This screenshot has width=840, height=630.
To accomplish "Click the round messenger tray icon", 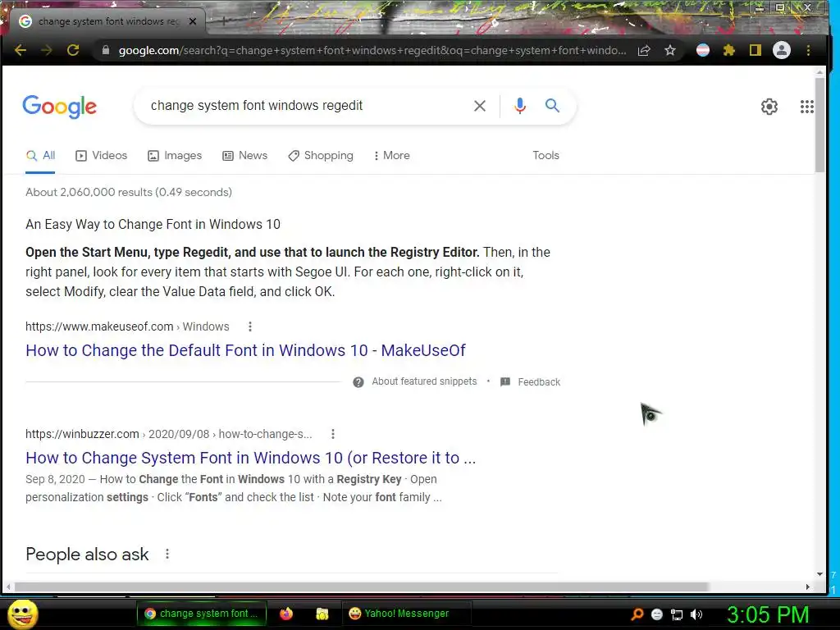I will pyautogui.click(x=657, y=614).
